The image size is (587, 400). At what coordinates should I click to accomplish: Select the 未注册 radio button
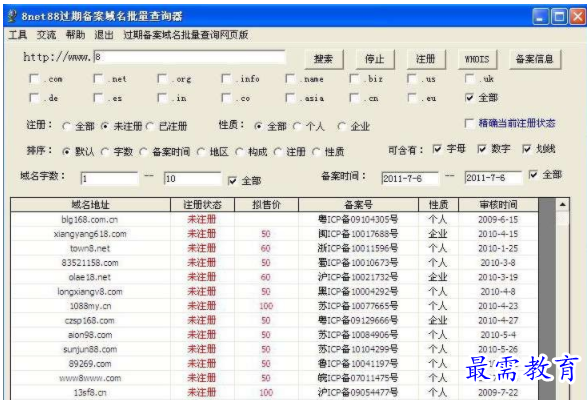(x=105, y=127)
